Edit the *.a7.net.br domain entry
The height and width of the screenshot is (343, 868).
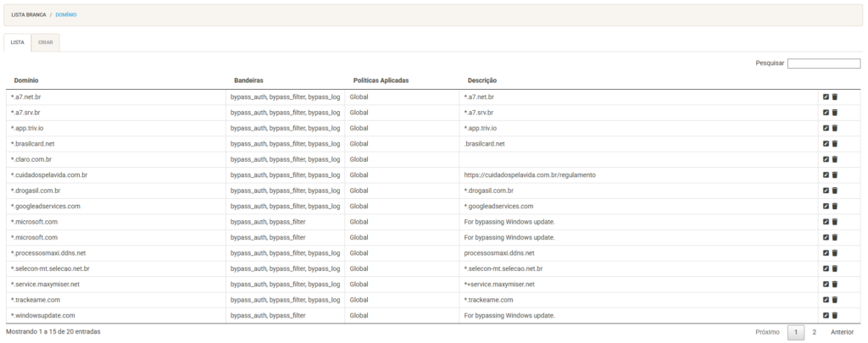[826, 97]
